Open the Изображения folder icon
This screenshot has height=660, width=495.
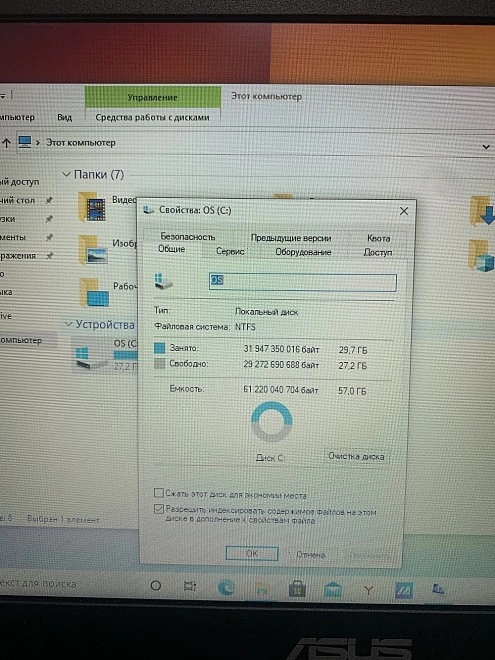pos(93,250)
